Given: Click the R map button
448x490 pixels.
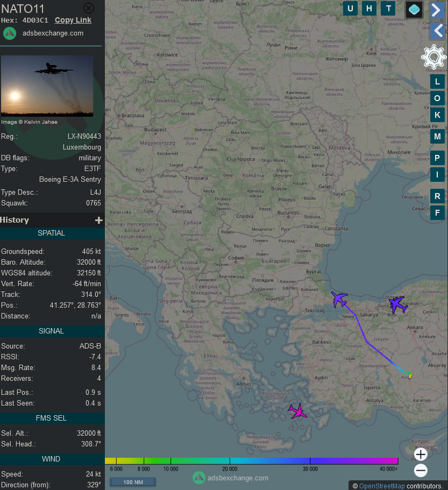Looking at the screenshot, I should point(437,196).
